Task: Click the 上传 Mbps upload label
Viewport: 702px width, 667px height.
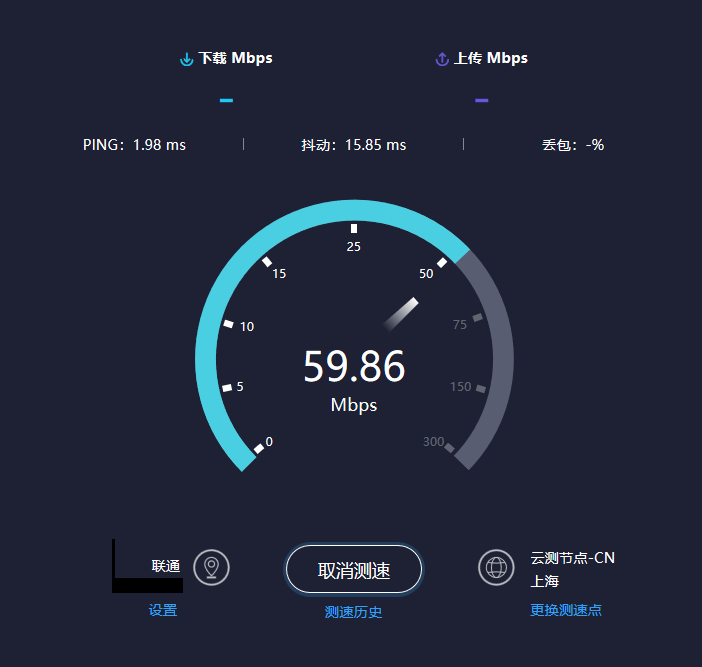Action: click(x=491, y=58)
